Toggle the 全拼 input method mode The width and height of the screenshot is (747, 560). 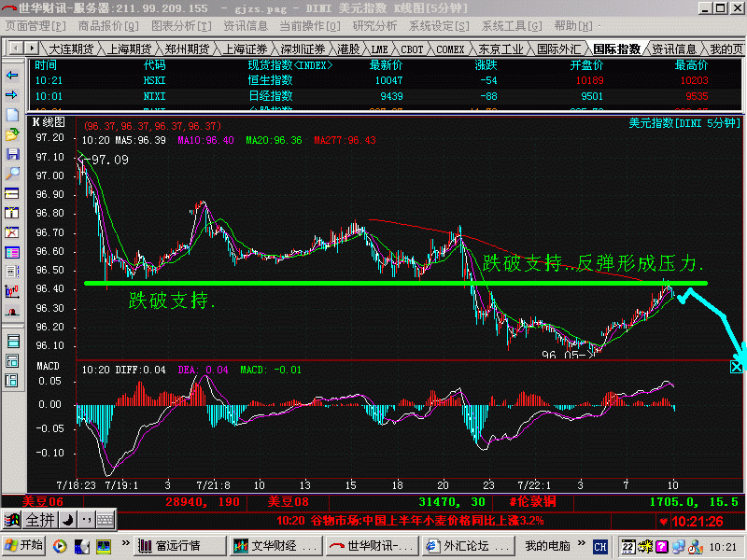tap(40, 520)
